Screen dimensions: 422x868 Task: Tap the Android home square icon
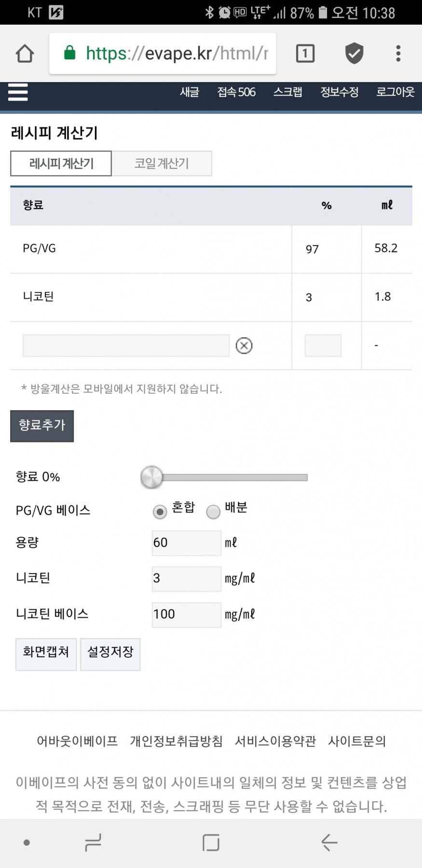(x=211, y=842)
